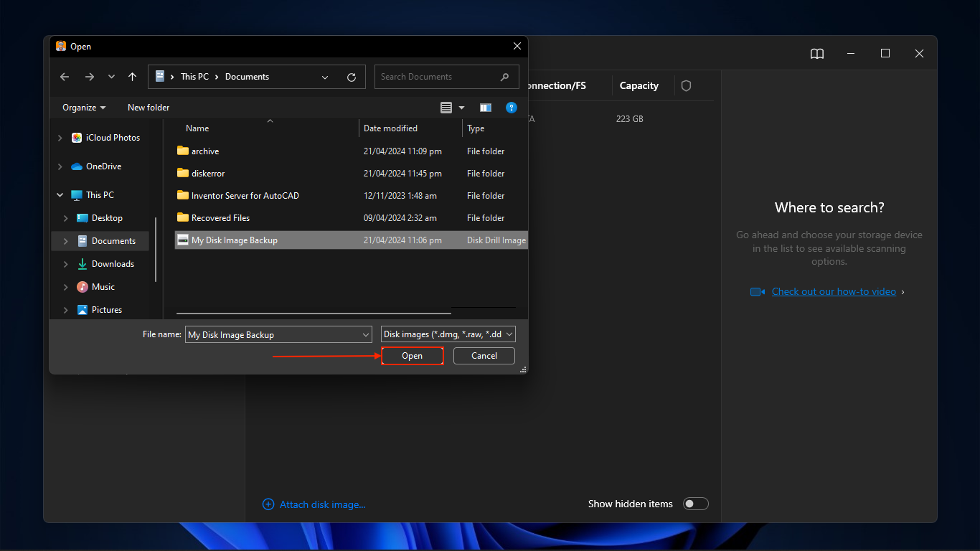Image resolution: width=980 pixels, height=551 pixels.
Task: Collapse This PC in navigation tree
Action: [60, 195]
